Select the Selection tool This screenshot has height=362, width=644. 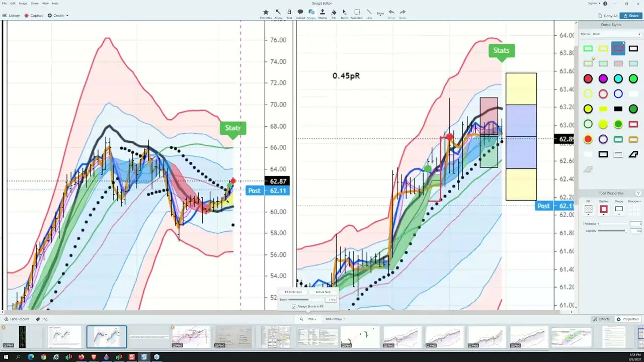(x=357, y=14)
